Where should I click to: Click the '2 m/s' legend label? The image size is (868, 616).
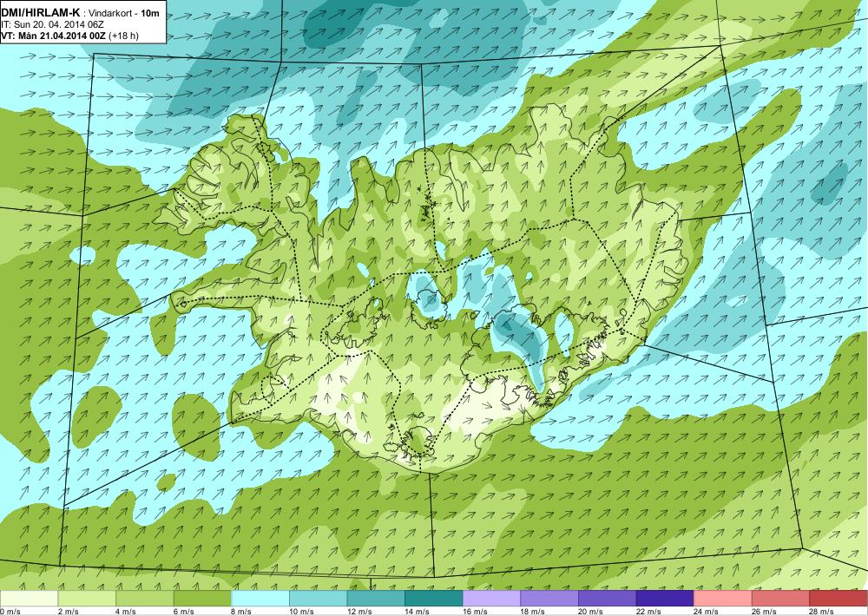point(69,612)
